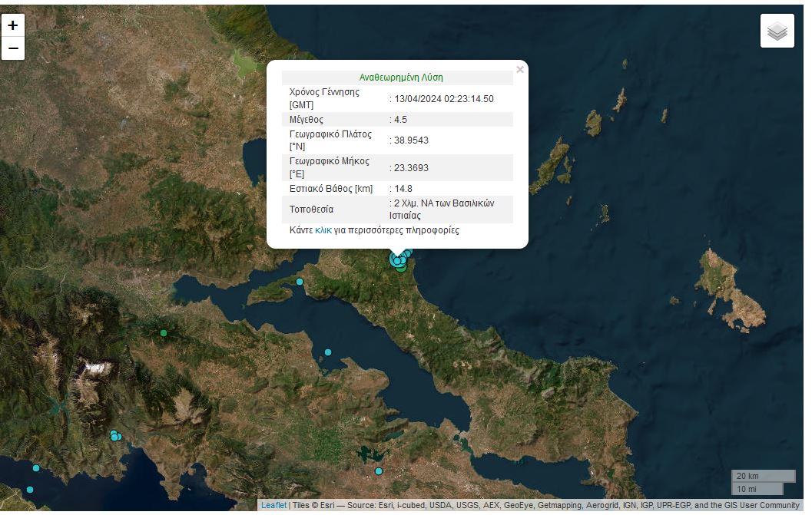Screen dimensions: 812x515
Task: Click the origin time 13/04/2024 02:23:14.50
Action: coord(443,99)
